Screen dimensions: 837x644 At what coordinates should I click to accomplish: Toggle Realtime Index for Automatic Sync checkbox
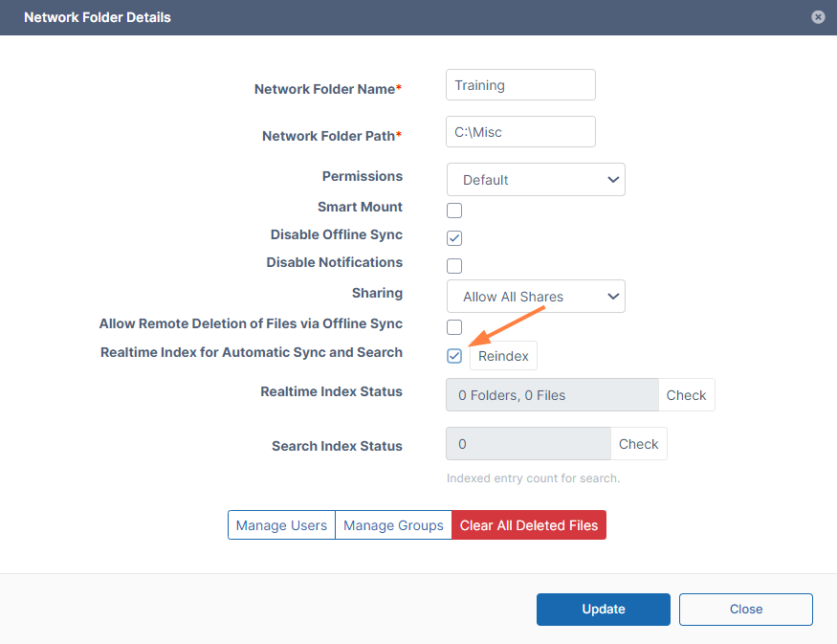click(454, 356)
